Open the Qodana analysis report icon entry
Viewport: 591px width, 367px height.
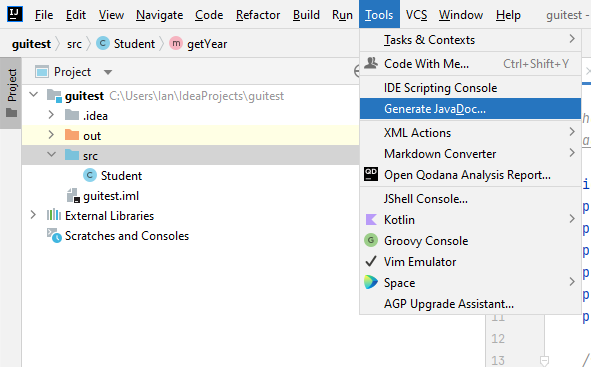pyautogui.click(x=371, y=174)
